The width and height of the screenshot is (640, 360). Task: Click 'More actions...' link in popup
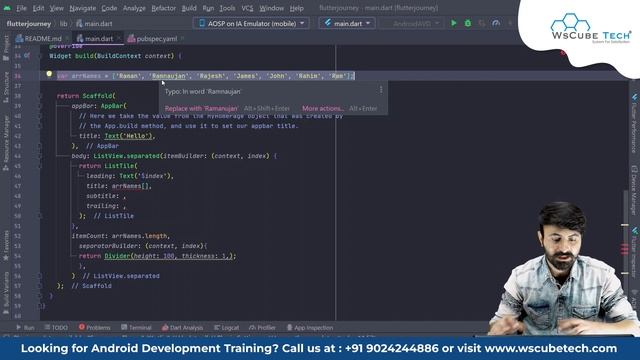coord(323,109)
